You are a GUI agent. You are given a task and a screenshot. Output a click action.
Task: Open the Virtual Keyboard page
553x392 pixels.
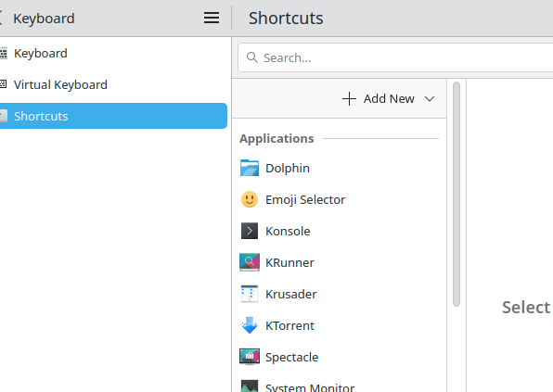(113, 84)
